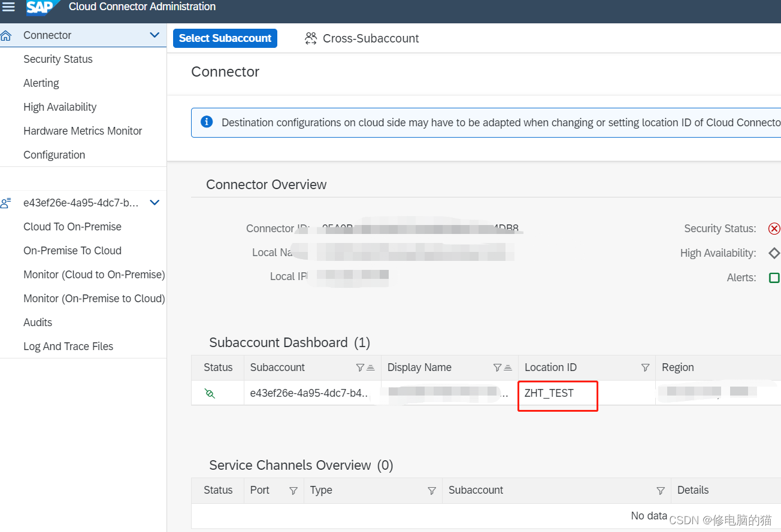
Task: Open filter on Subaccount column
Action: point(360,367)
